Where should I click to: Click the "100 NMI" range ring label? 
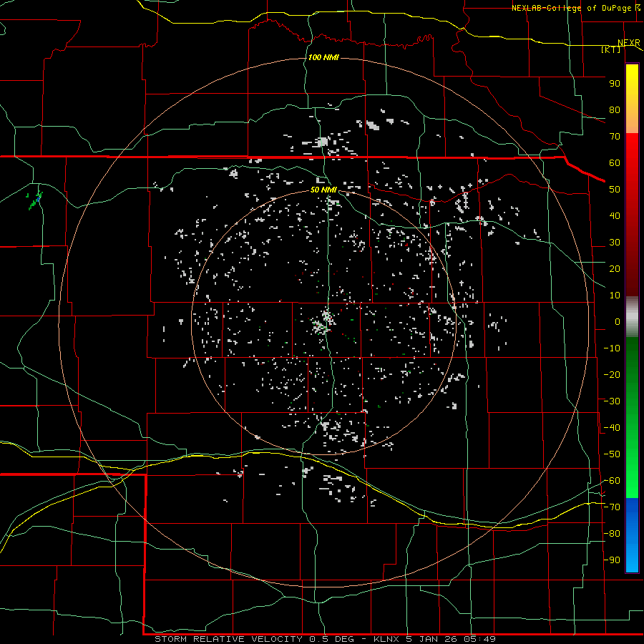click(x=323, y=57)
